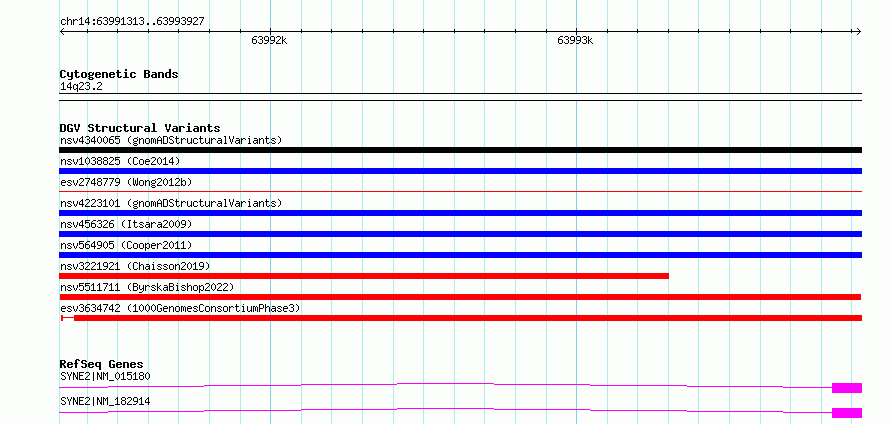Click the black bar of nsv4340065
Screen dimensions: 890x424
click(x=460, y=150)
